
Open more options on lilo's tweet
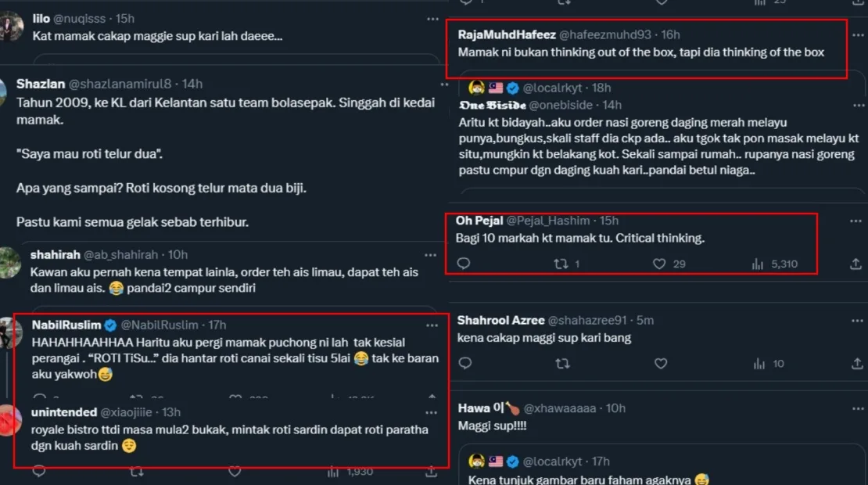point(432,19)
